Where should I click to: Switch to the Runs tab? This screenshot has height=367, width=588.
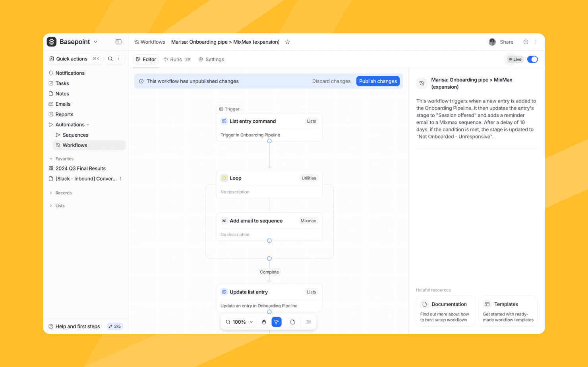[176, 60]
